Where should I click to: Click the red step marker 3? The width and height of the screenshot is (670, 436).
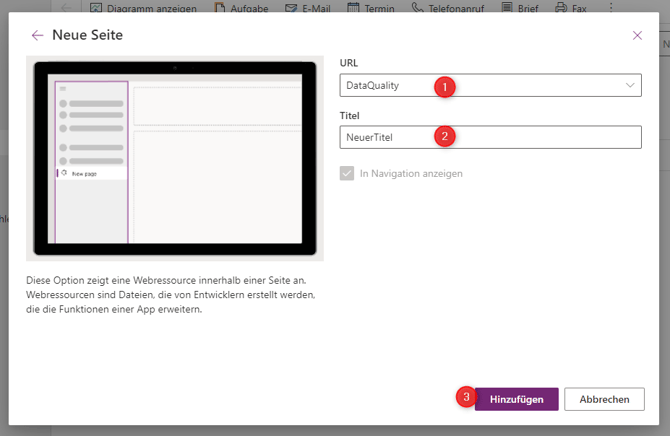464,398
